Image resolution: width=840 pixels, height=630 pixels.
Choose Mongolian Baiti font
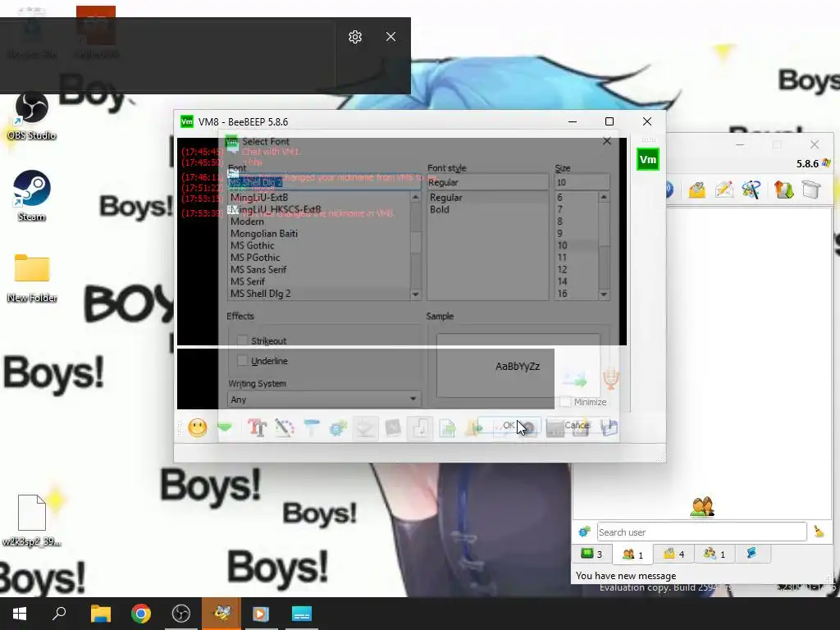pyautogui.click(x=264, y=234)
